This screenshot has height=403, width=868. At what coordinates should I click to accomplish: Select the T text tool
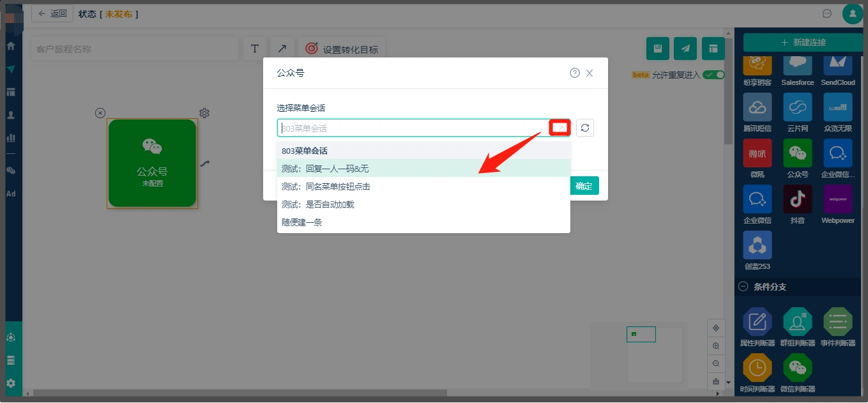click(254, 49)
